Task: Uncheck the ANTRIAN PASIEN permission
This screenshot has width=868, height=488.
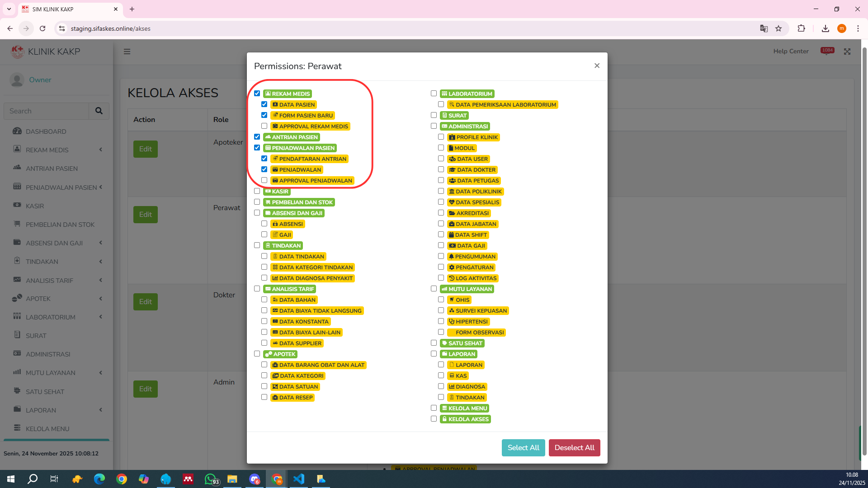Action: coord(257,137)
